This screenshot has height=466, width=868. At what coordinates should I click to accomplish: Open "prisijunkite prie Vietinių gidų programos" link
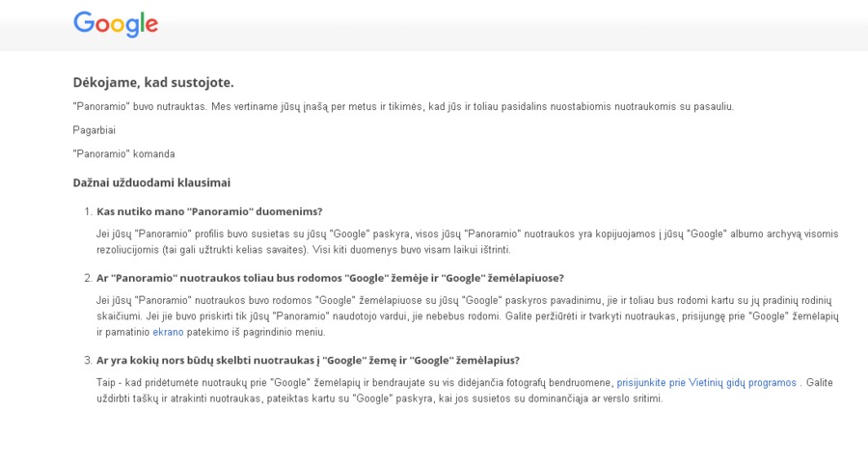[706, 382]
